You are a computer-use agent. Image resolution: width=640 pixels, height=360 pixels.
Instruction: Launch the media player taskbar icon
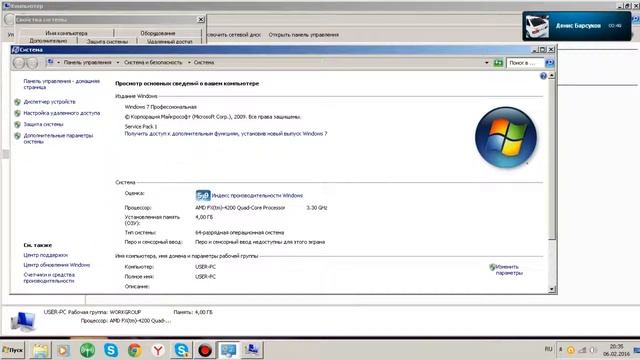pos(63,350)
